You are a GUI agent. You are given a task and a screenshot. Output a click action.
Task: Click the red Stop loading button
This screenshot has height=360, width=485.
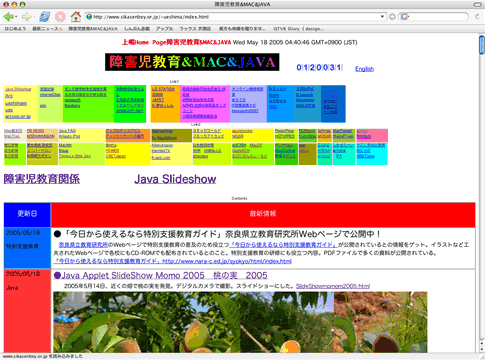pos(60,16)
